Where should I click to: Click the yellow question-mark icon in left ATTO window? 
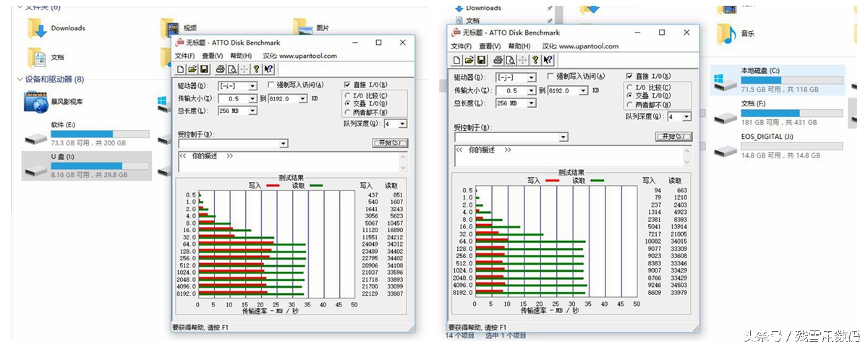pyautogui.click(x=256, y=69)
